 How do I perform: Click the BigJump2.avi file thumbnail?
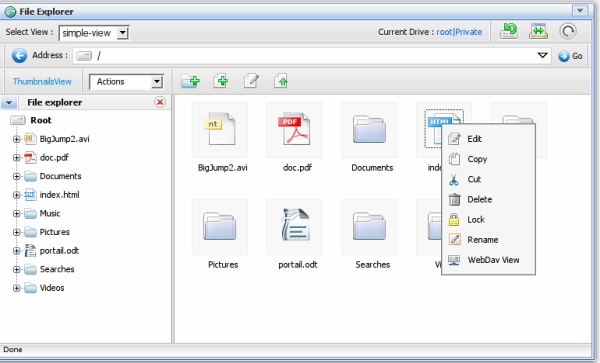[x=220, y=130]
